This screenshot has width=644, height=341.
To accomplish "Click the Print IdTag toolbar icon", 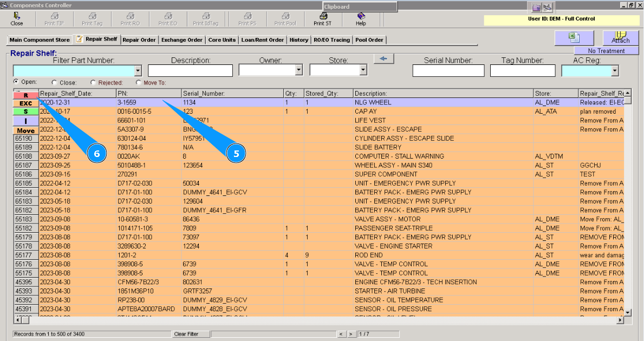I will pos(206,19).
